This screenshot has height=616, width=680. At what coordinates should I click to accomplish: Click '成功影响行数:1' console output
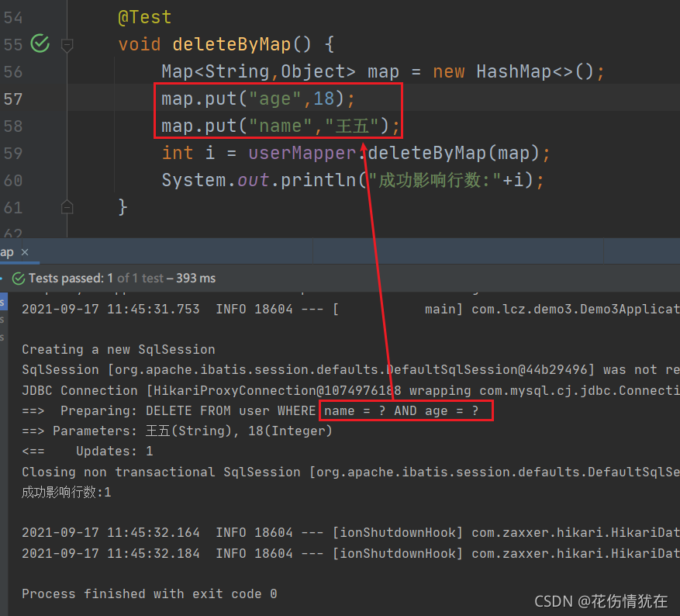point(67,493)
